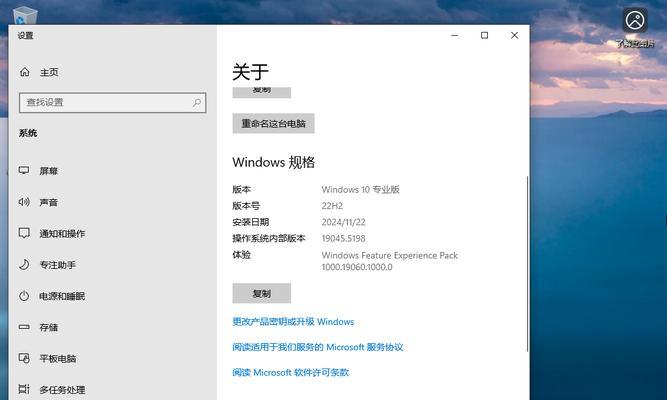Viewport: 667px width, 400px height.
Task: Open 阅读 Microsoft 软件许可条款 link
Action: 291,372
